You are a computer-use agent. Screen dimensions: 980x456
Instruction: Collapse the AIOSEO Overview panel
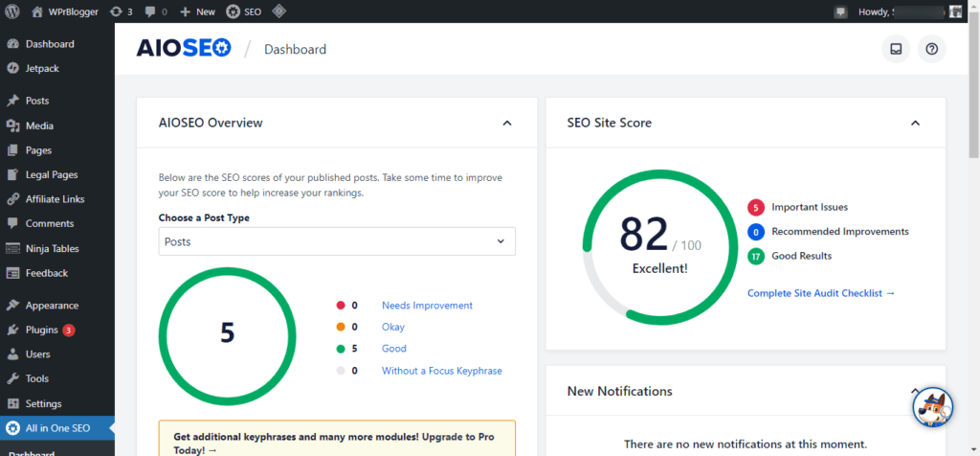pyautogui.click(x=507, y=124)
